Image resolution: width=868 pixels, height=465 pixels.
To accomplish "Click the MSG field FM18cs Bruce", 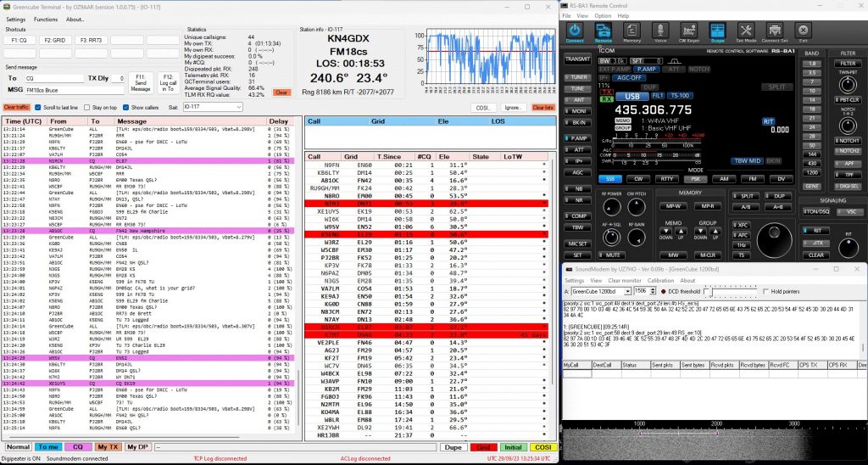I will click(x=74, y=90).
